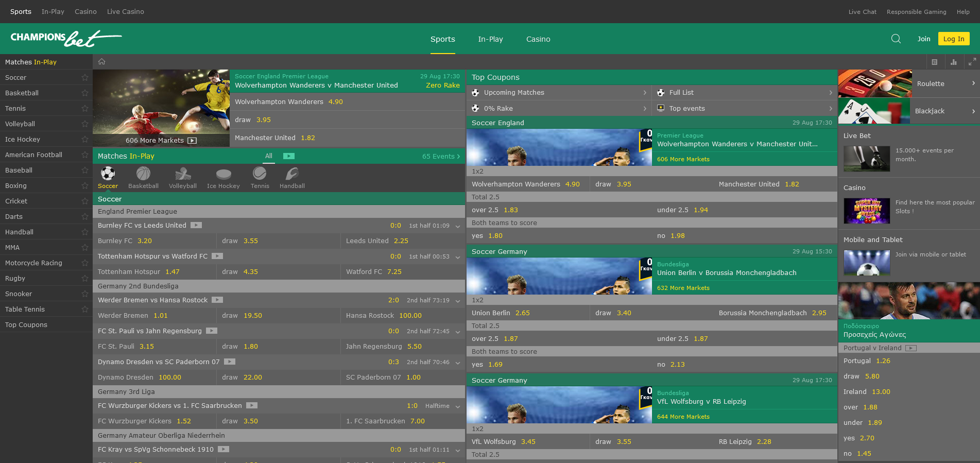Open live stream for Burnley FC vs Leeds United

196,225
